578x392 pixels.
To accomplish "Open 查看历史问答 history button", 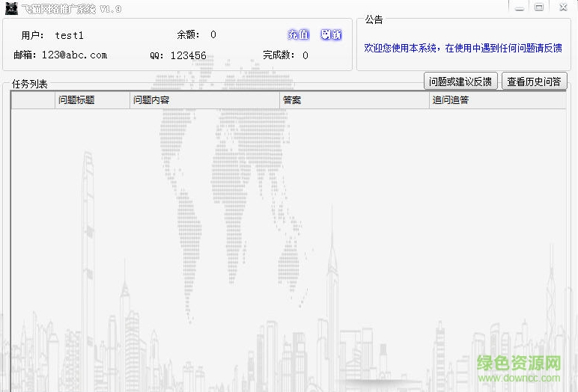I will point(534,82).
